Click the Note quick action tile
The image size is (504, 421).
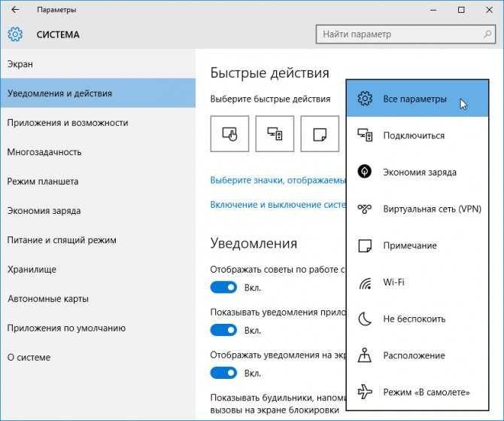tap(320, 133)
